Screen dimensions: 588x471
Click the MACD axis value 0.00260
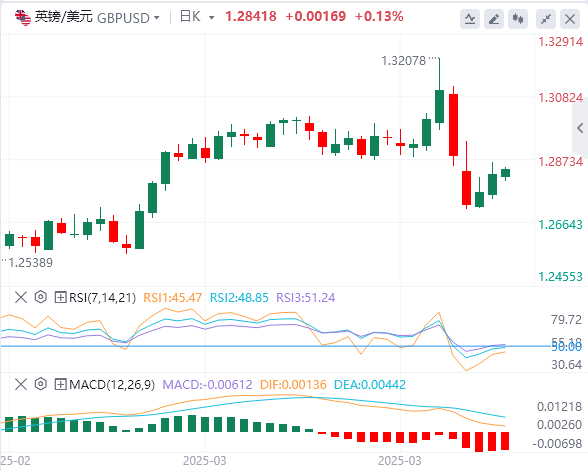(x=560, y=425)
